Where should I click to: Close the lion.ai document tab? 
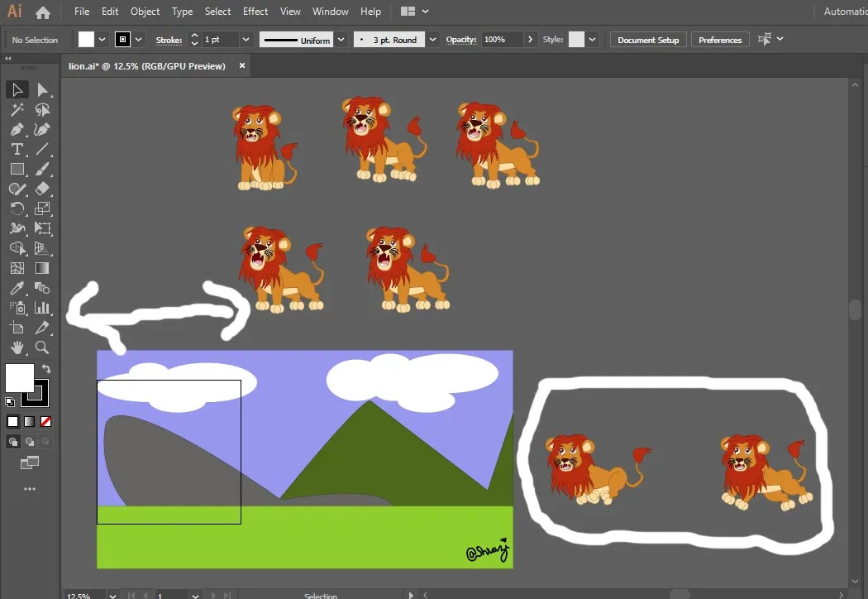[x=242, y=65]
